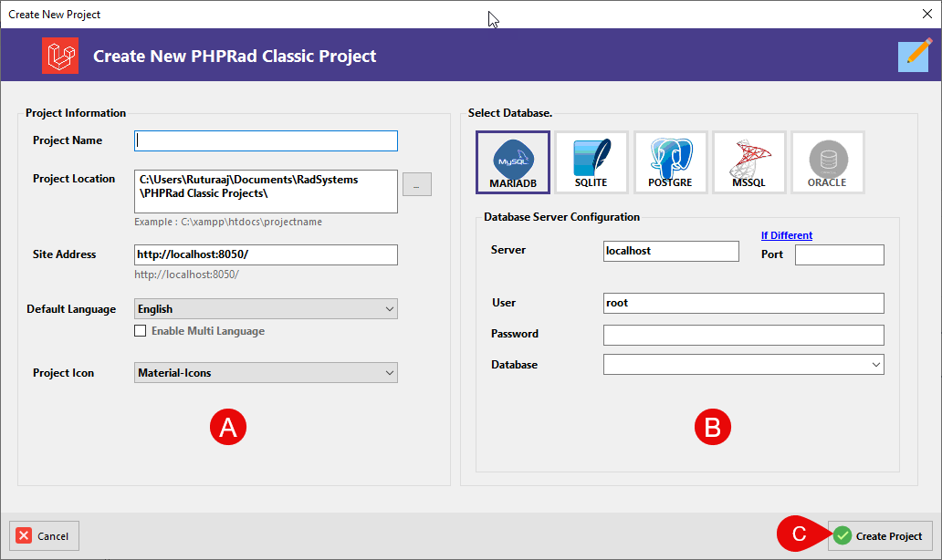Click the PHPRad Laravel logo icon
Viewport: 942px width, 560px height.
point(60,56)
